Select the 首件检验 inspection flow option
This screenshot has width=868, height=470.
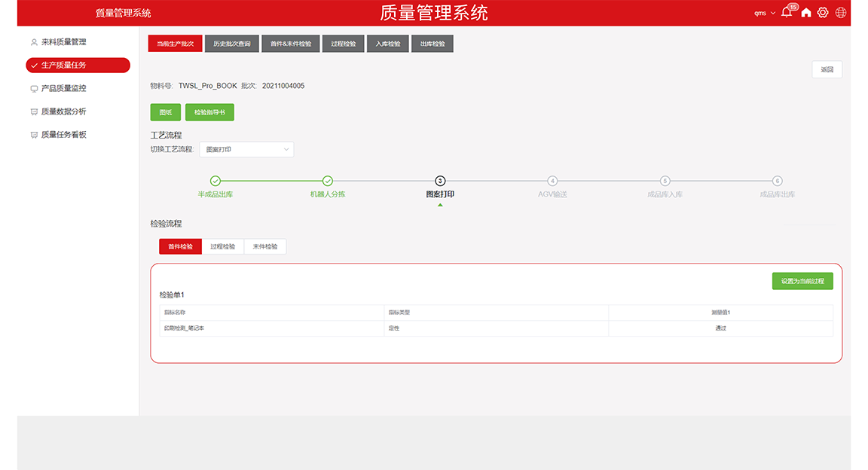pos(181,246)
